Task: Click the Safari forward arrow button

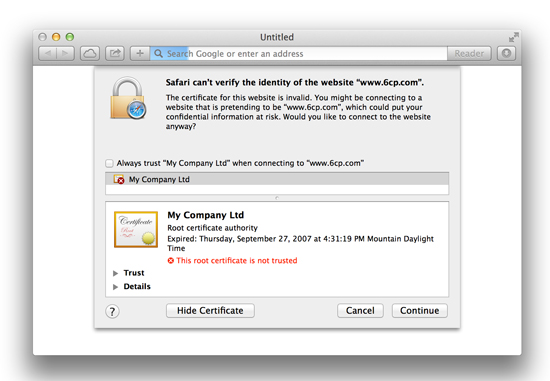Action: 66,54
